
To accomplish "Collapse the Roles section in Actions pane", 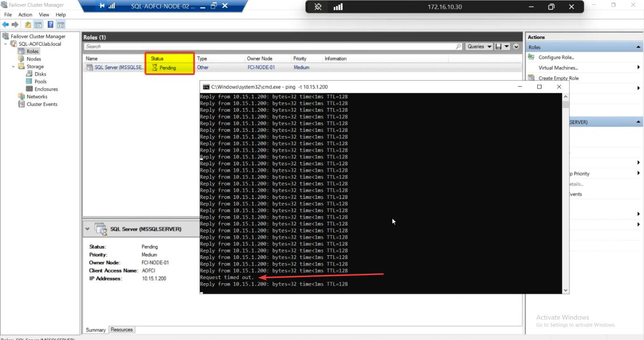I will 638,47.
